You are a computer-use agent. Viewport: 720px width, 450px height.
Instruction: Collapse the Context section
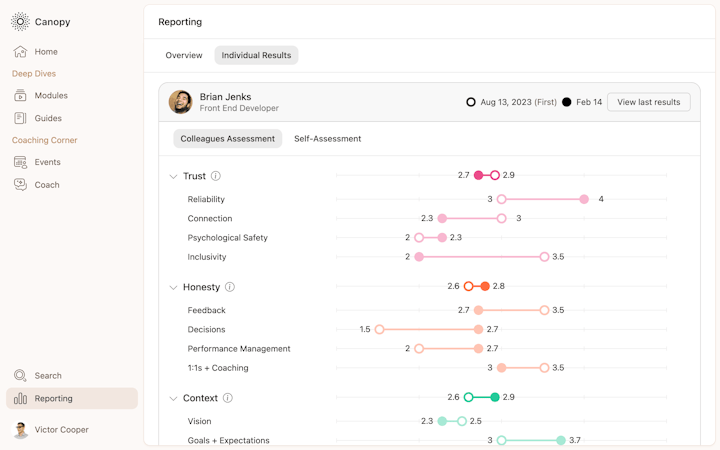click(x=173, y=399)
